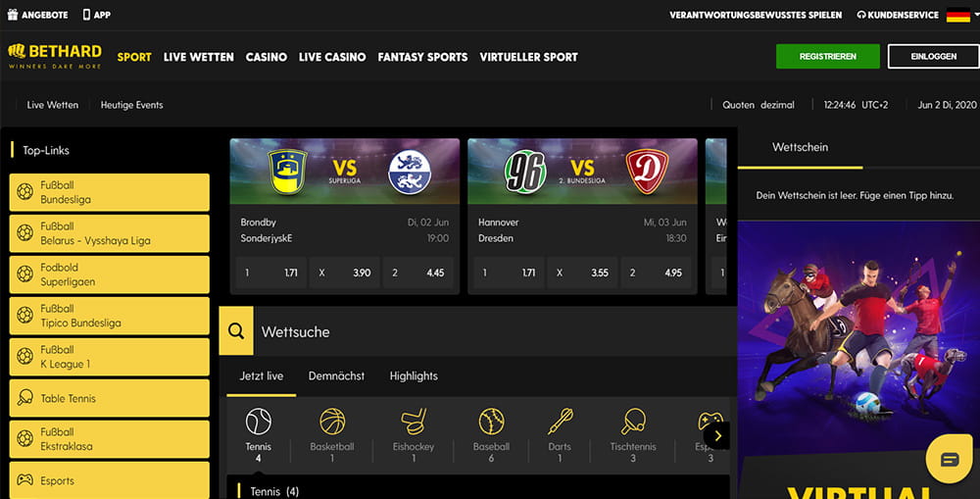Viewport: 980px width, 499px height.
Task: Bet on SonderjyskE win at 4.45
Action: (418, 273)
